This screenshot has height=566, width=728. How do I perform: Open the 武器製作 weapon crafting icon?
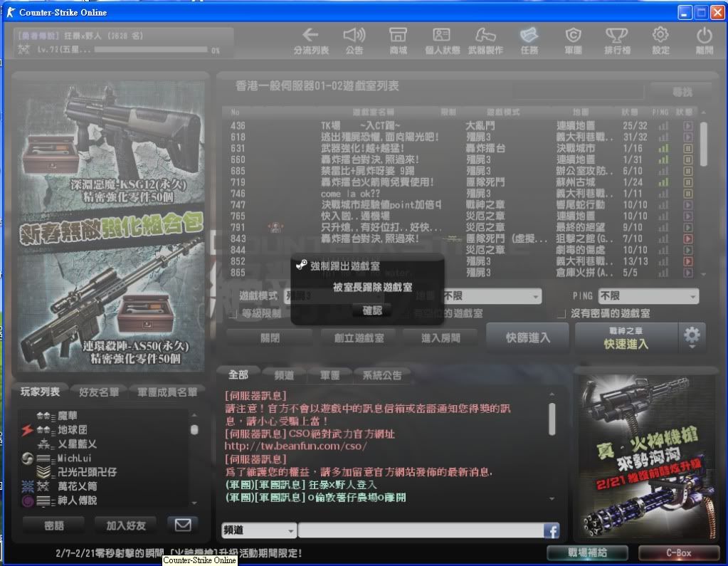click(x=485, y=41)
